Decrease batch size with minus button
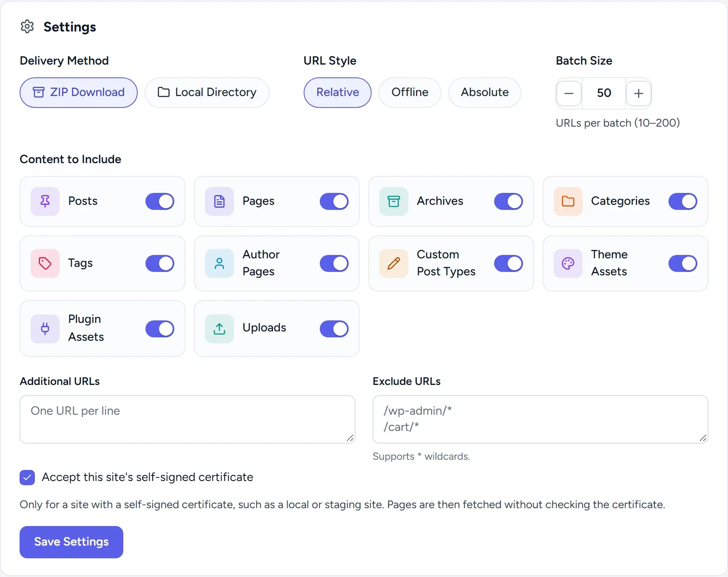The height and width of the screenshot is (577, 728). coord(569,93)
